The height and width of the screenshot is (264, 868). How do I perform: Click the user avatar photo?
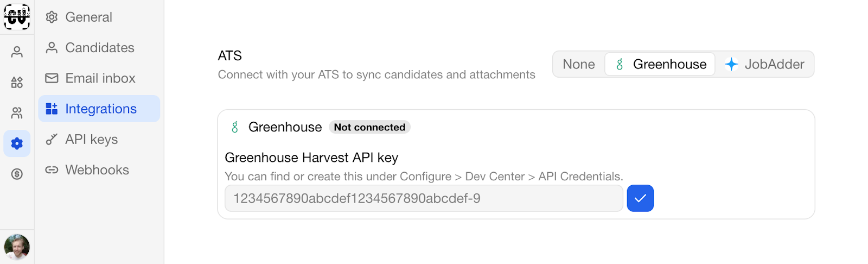tap(17, 247)
